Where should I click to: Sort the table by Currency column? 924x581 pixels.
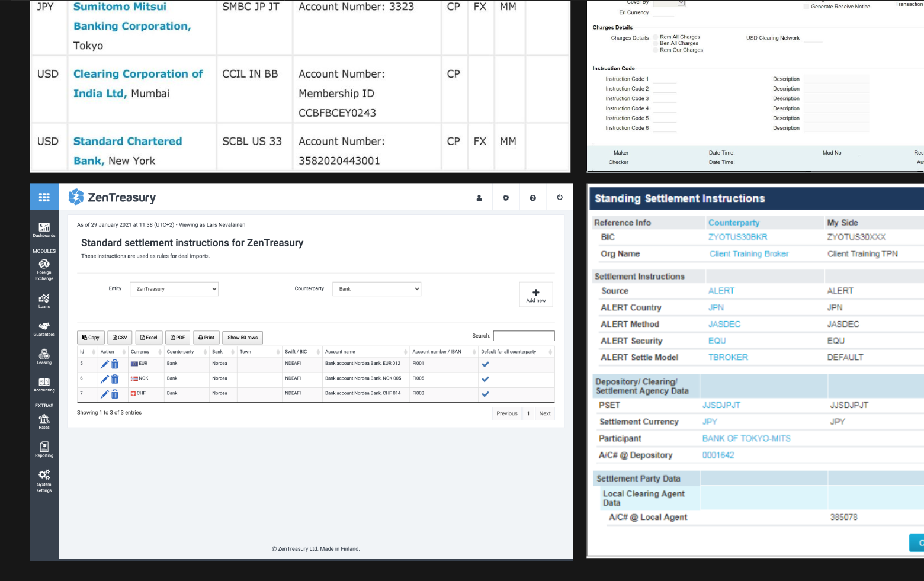[x=146, y=352]
